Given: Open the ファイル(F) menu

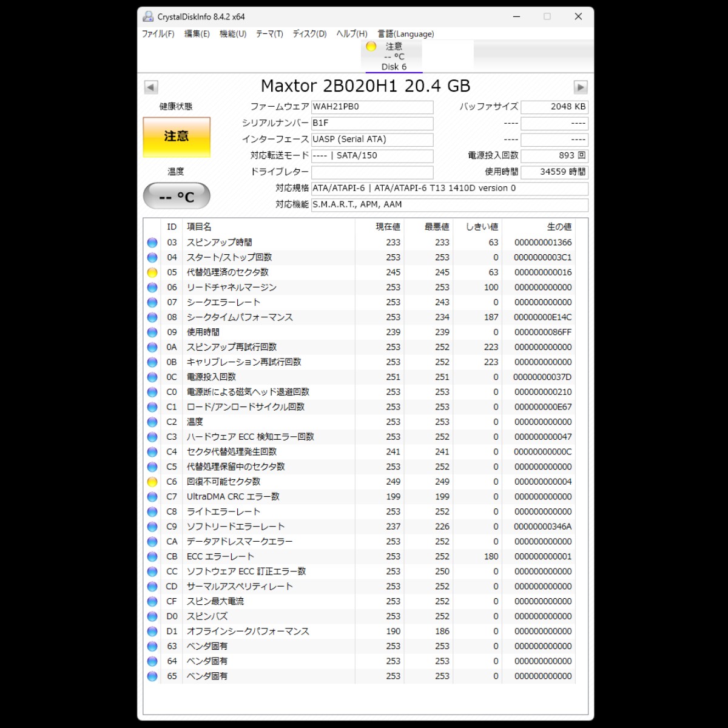Looking at the screenshot, I should pos(158,34).
